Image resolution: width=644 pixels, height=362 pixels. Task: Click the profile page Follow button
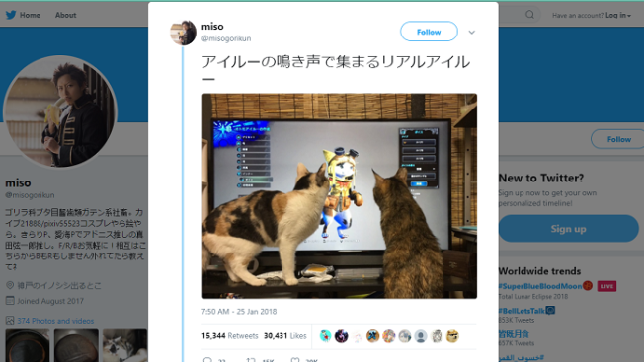coord(618,139)
